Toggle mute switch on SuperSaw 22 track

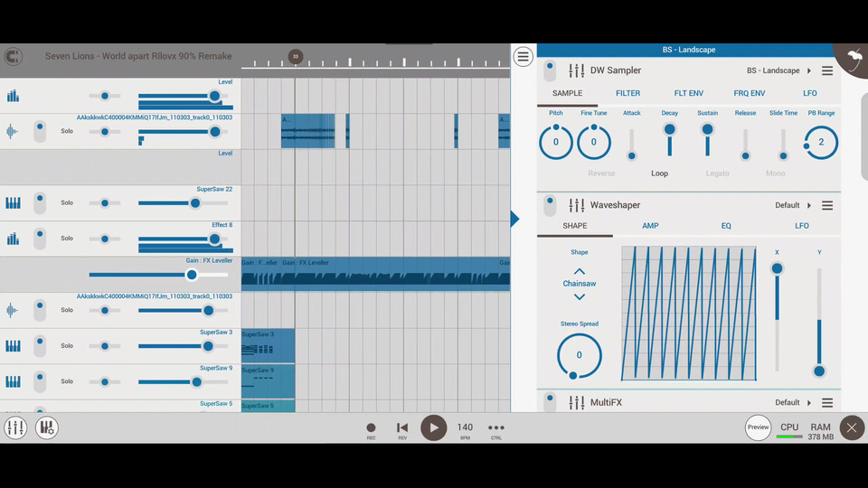[40, 203]
